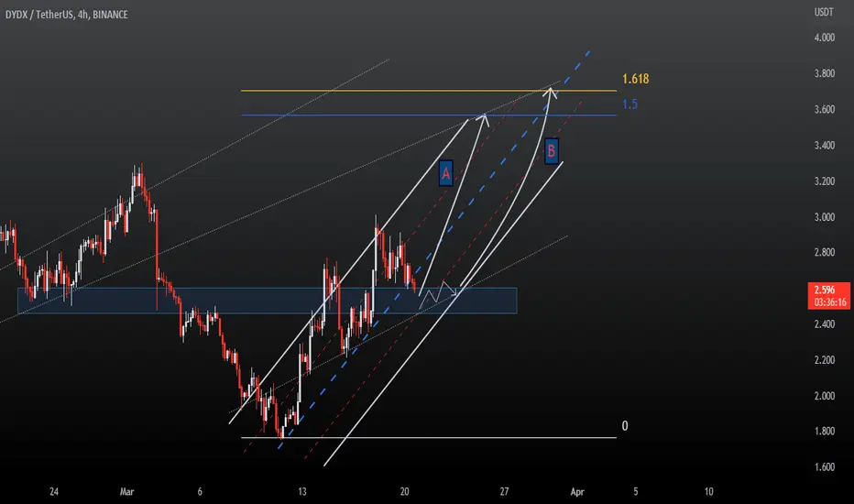The height and width of the screenshot is (504, 854).
Task: Click the 0 Fibonacci level label
Action: [625, 426]
